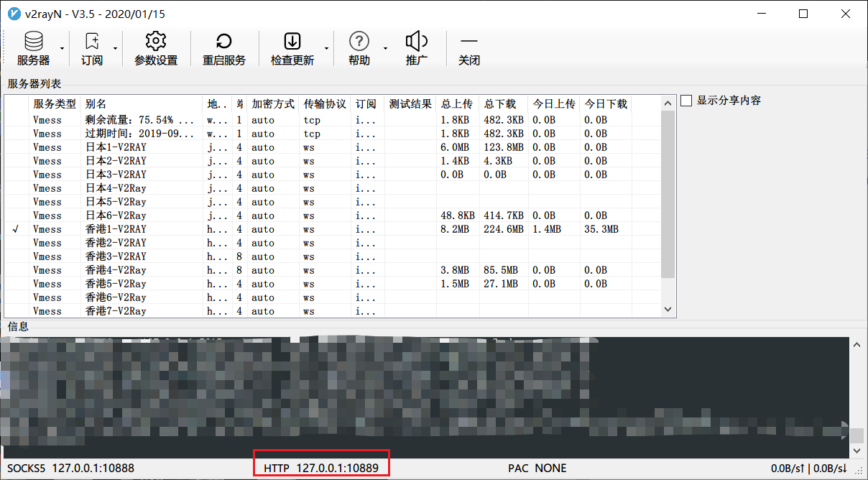Click the 推广 megaphone icon
The width and height of the screenshot is (868, 480).
click(417, 49)
